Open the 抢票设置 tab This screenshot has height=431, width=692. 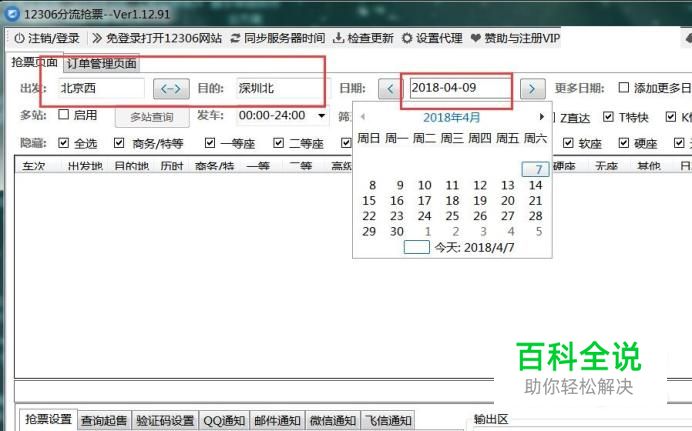pyautogui.click(x=48, y=419)
